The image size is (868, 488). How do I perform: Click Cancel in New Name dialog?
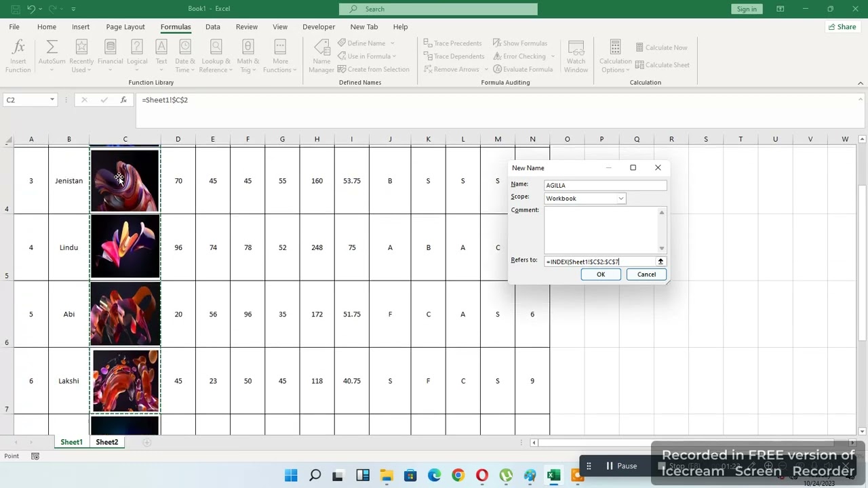tap(646, 274)
